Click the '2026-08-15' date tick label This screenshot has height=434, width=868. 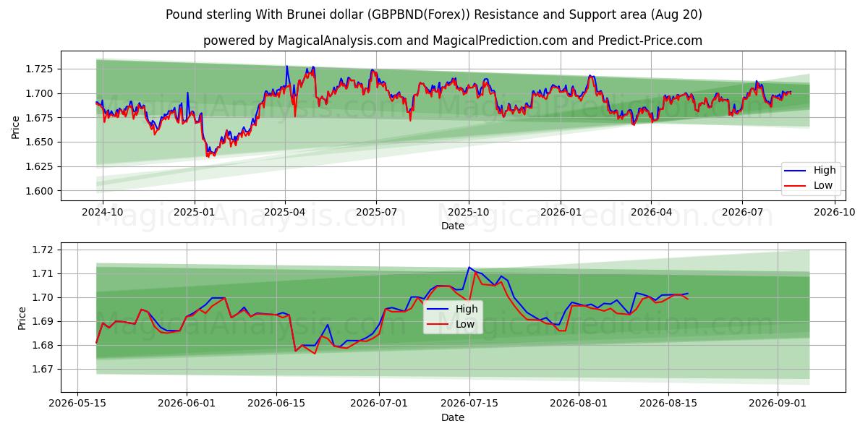click(x=668, y=404)
